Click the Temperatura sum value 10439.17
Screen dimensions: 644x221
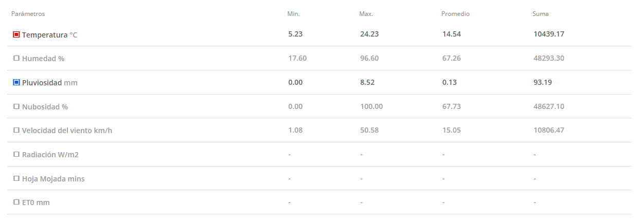549,34
